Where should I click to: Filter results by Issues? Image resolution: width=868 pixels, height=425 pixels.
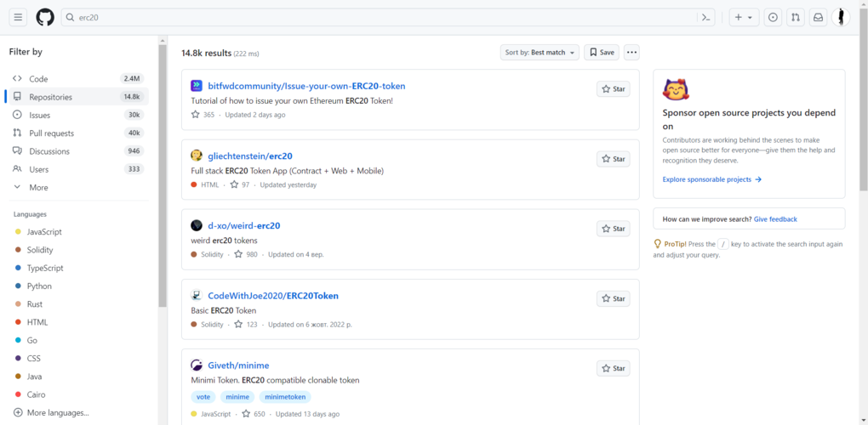77,115
